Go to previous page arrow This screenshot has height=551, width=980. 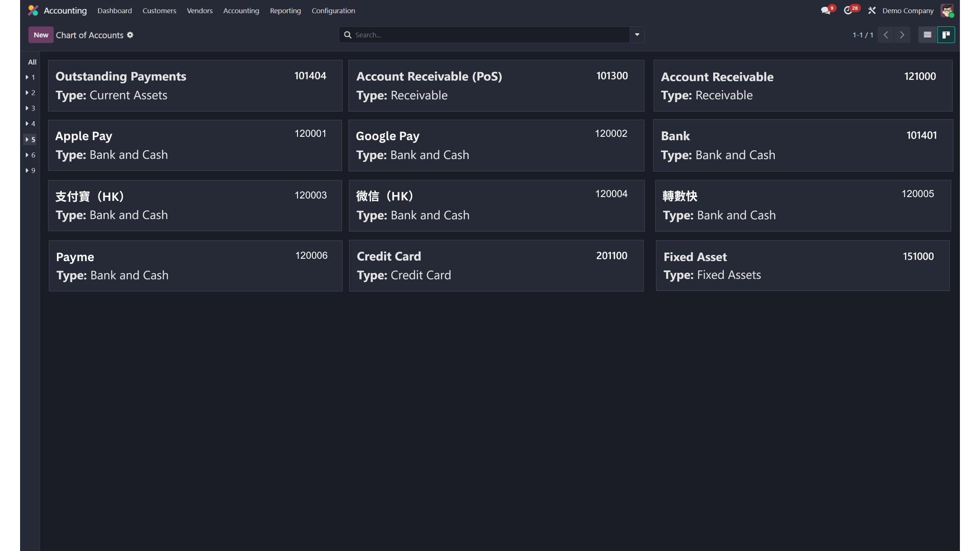(x=886, y=35)
